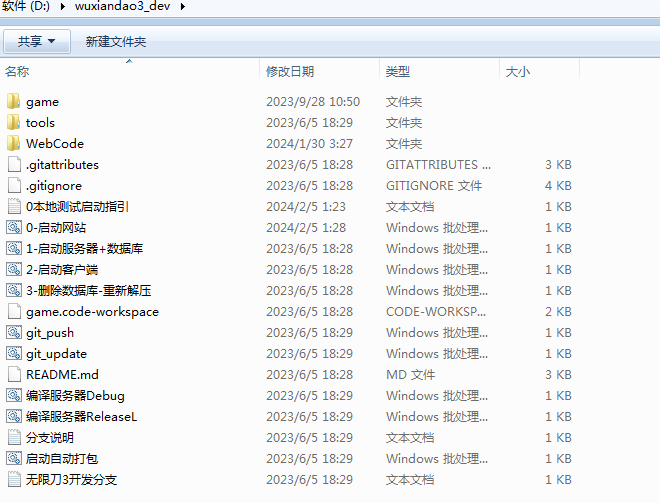The height and width of the screenshot is (503, 660).
Task: Select the tools folder icon
Action: click(13, 122)
